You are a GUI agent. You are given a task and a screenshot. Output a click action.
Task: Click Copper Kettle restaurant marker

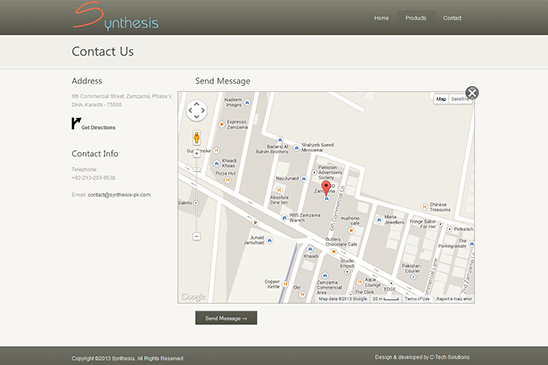point(285,284)
